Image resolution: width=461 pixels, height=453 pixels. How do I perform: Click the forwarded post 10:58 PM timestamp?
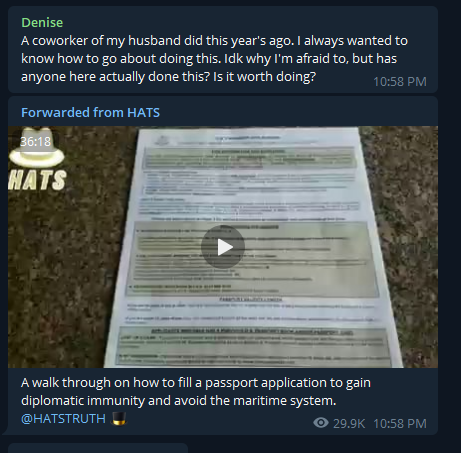click(400, 424)
